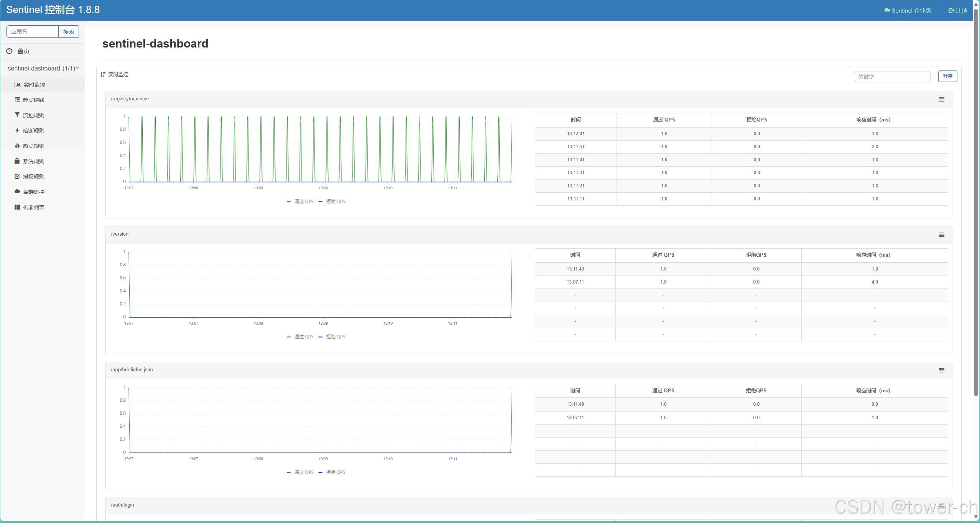This screenshot has width=980, height=523.
Task: Click the 集群流控 cloud icon
Action: tap(17, 192)
